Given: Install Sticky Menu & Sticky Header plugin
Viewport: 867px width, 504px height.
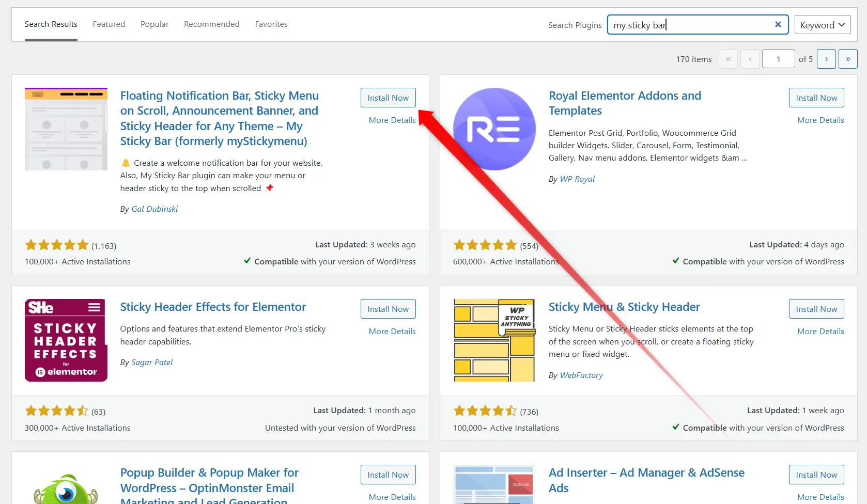Looking at the screenshot, I should coord(816,309).
